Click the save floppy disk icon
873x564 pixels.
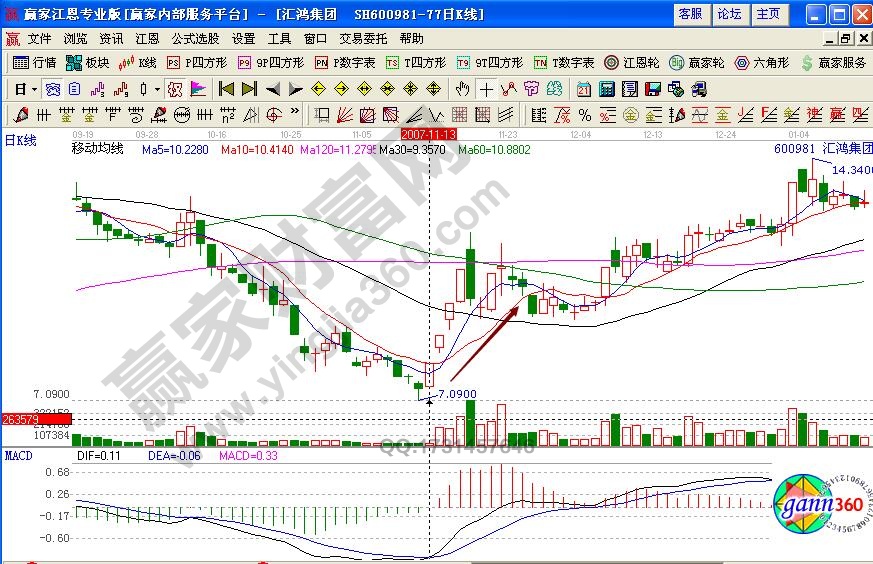coord(653,88)
